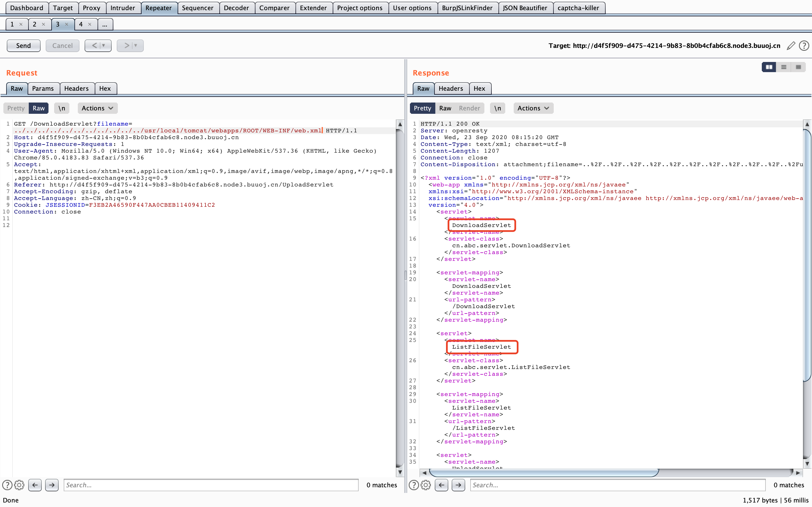Expand the request Actions dropdown

tap(97, 108)
